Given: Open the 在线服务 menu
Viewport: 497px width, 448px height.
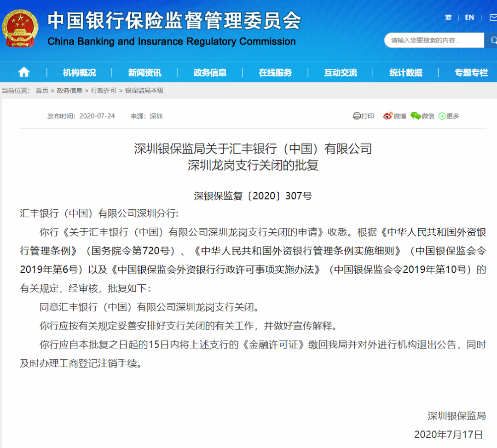Looking at the screenshot, I should point(275,73).
